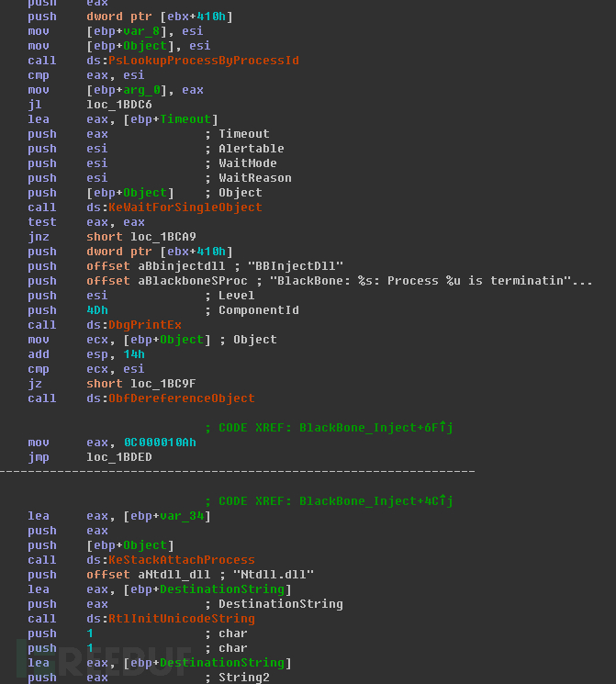Click the 14h value in add esp
Viewport: 616px width, 684px height.
(x=134, y=354)
